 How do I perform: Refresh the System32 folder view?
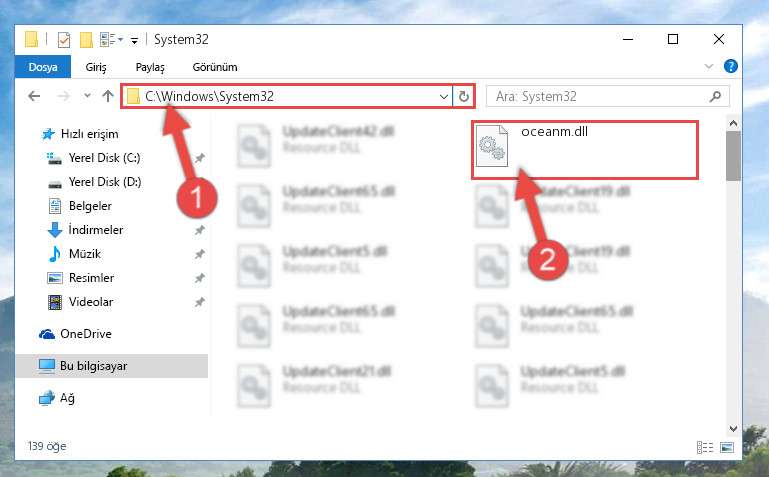(x=463, y=97)
